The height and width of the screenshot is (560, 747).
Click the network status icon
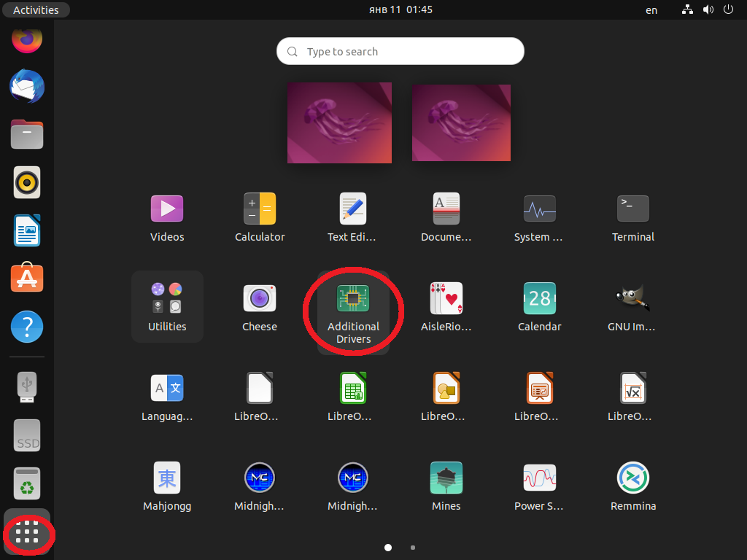[687, 9]
